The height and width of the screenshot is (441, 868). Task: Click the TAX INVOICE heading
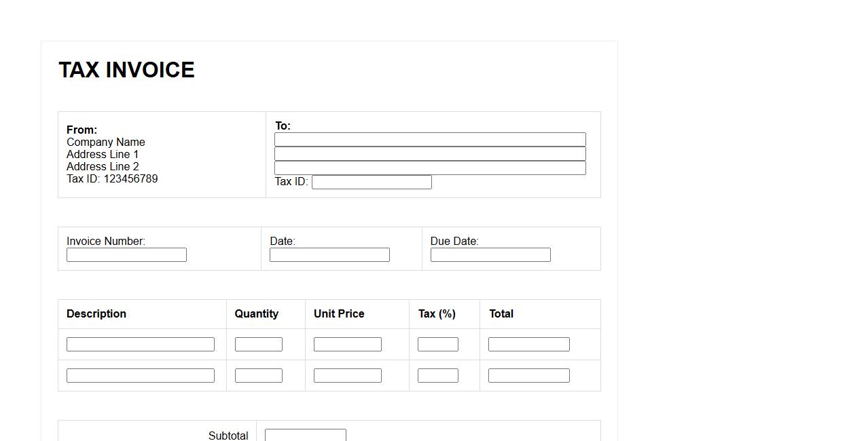127,70
